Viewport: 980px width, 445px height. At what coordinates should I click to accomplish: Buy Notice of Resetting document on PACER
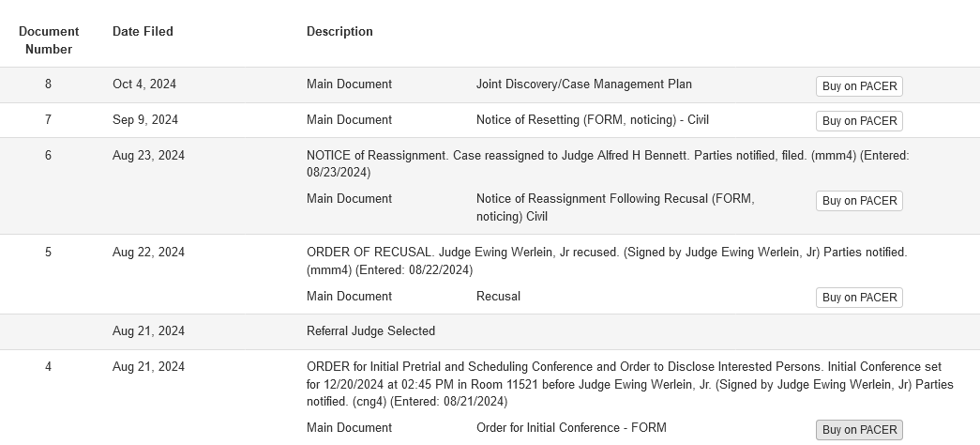tap(859, 121)
